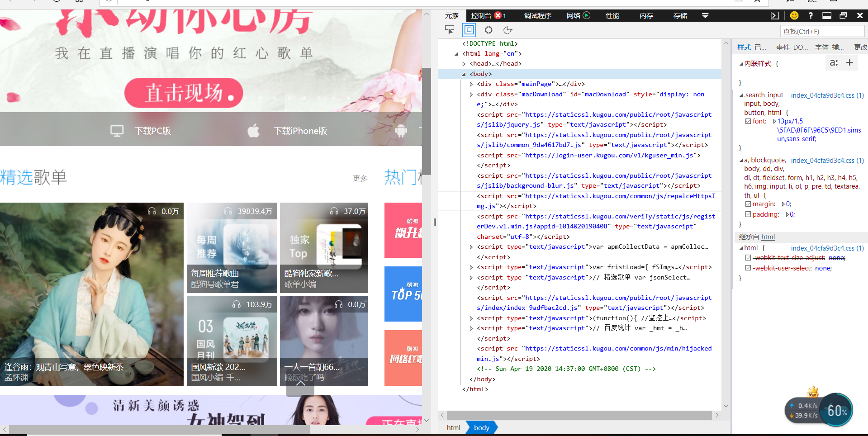Click the 下载PC版 download link
The height and width of the screenshot is (436, 868).
click(x=153, y=131)
